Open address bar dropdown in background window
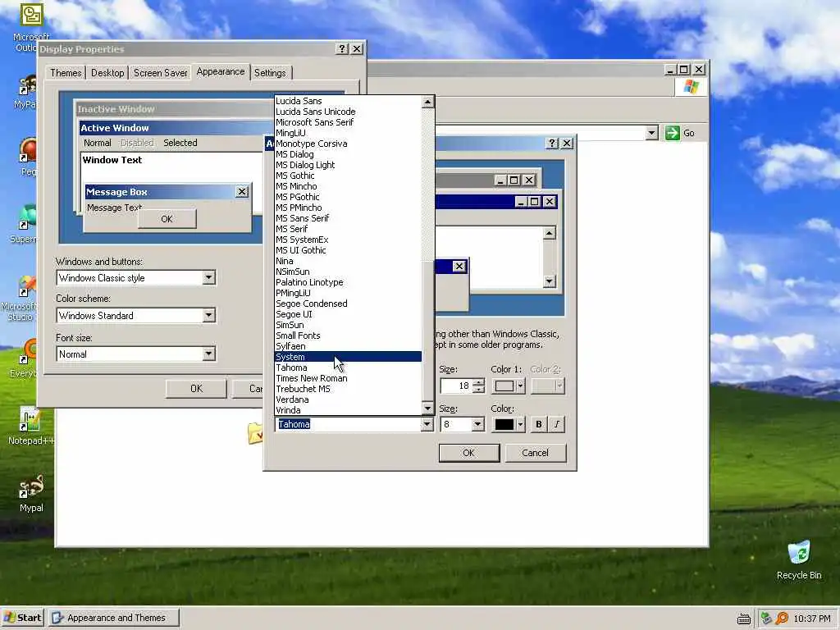Viewport: 840px width, 630px height. pyautogui.click(x=651, y=133)
